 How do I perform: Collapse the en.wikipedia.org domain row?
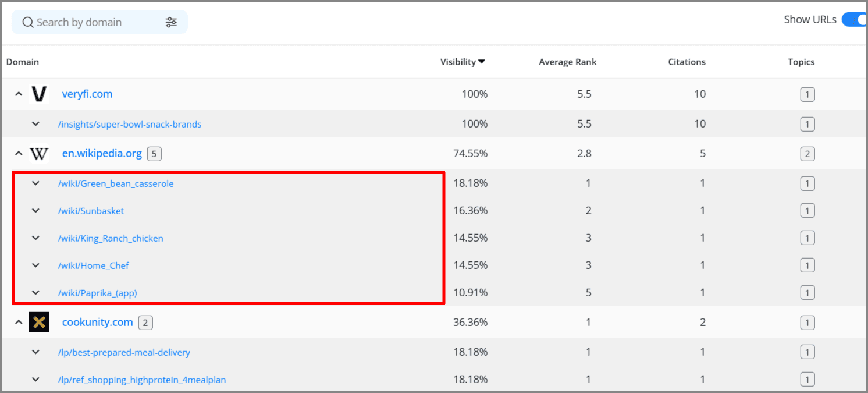[19, 154]
